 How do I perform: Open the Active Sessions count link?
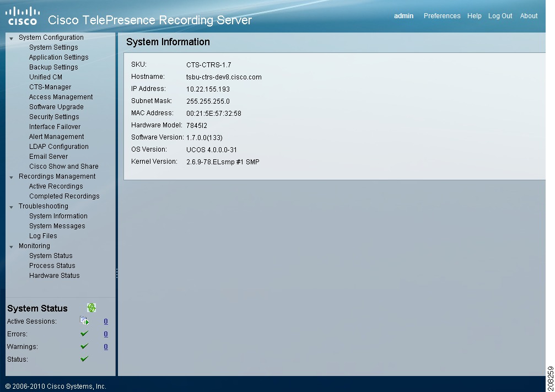pyautogui.click(x=106, y=321)
